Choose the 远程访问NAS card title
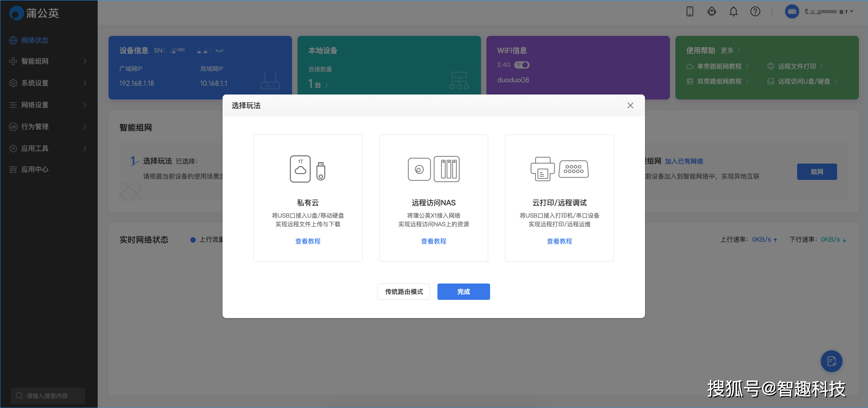 tap(434, 203)
